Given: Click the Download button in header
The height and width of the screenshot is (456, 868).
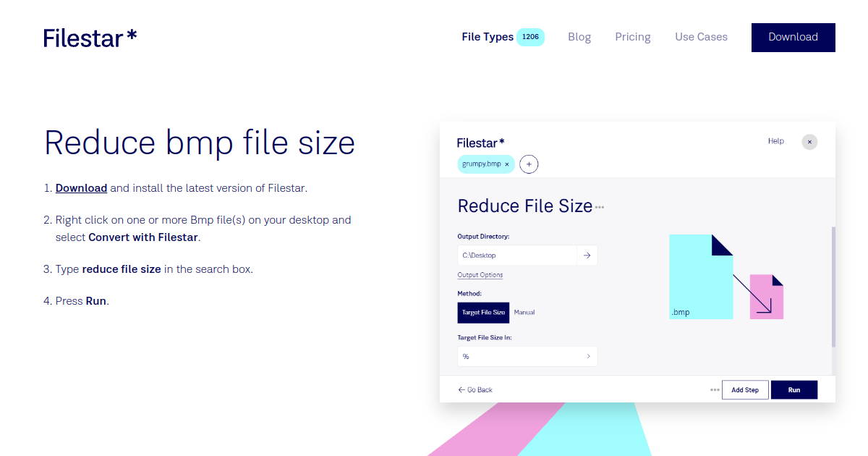Looking at the screenshot, I should pos(793,37).
